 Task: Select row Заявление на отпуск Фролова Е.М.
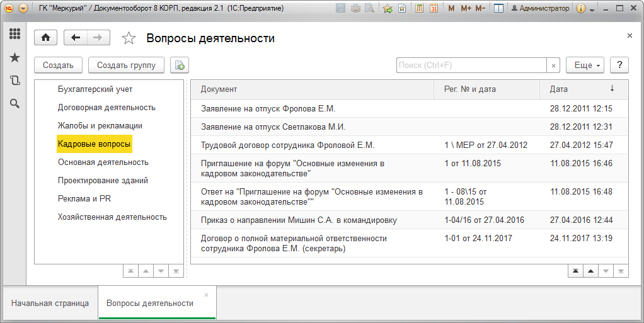[410, 109]
